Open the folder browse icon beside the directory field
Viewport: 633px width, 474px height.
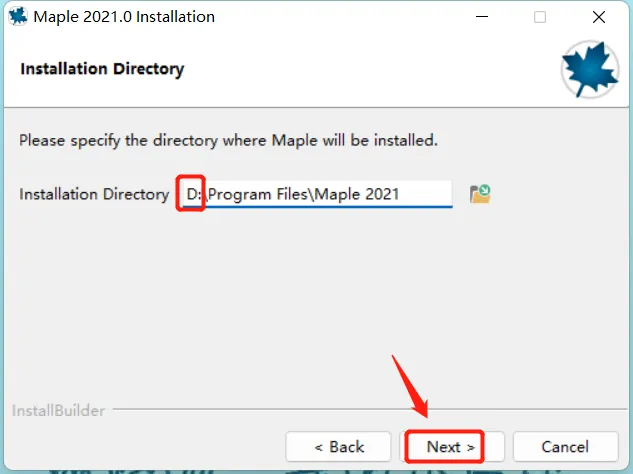pyautogui.click(x=480, y=194)
